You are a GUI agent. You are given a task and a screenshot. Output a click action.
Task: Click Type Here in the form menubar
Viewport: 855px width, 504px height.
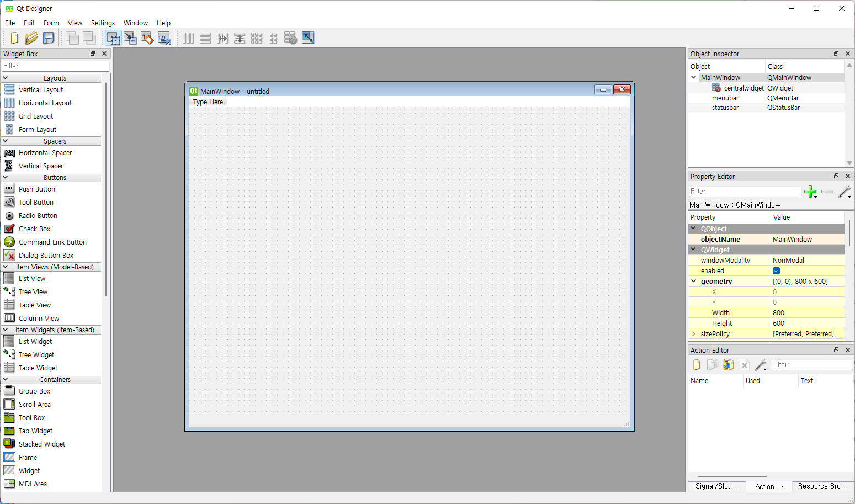[208, 102]
